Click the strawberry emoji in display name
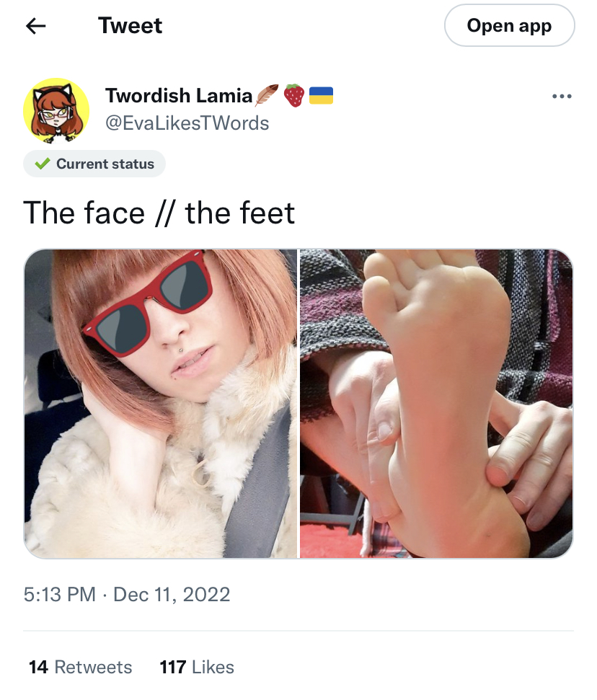The height and width of the screenshot is (700, 597). coord(293,95)
